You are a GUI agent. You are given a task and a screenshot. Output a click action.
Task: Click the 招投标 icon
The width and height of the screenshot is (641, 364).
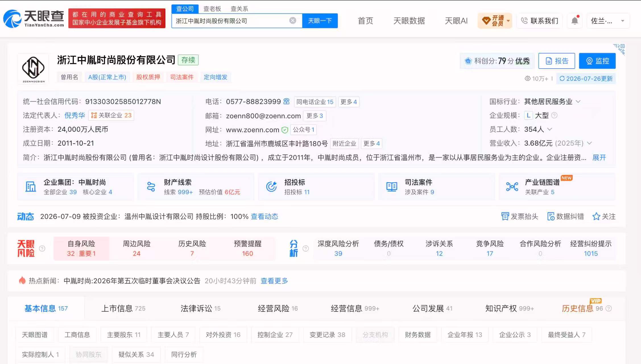pyautogui.click(x=271, y=187)
